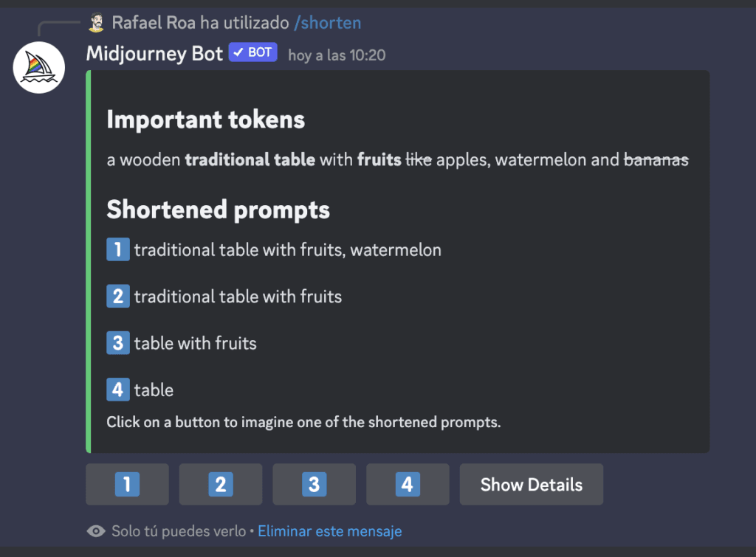The height and width of the screenshot is (557, 756).
Task: Click blue 3 emoji beside "table with fruits"
Action: (x=118, y=343)
